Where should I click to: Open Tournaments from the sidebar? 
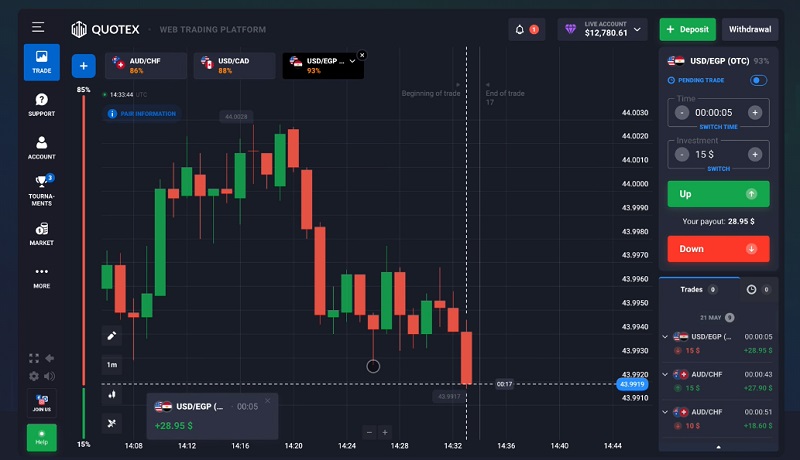[42, 191]
